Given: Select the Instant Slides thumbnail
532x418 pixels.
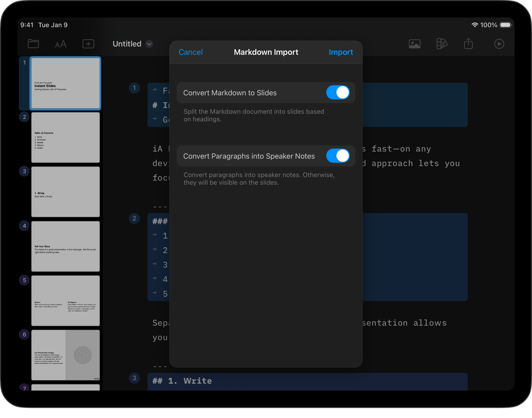Looking at the screenshot, I should [x=66, y=83].
